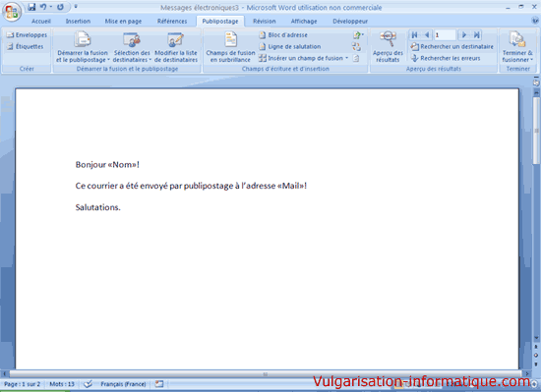The height and width of the screenshot is (392, 541).
Task: Click the Undo arrow icon
Action: 43,7
